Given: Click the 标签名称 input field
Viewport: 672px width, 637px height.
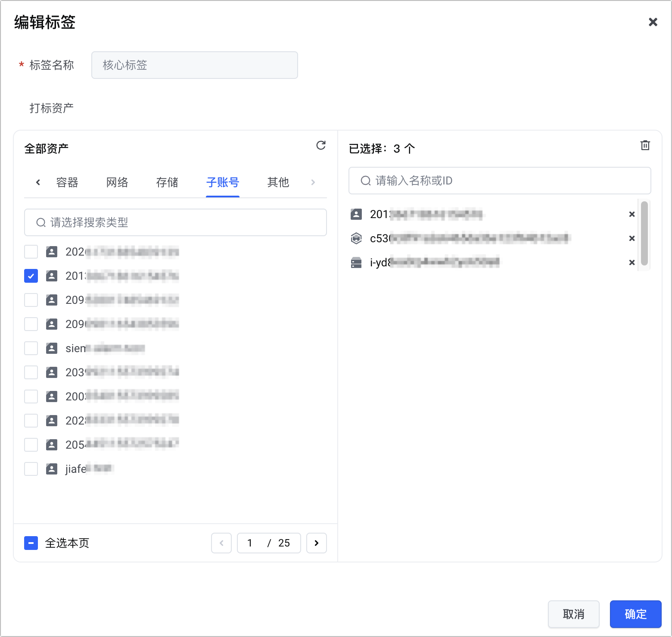Looking at the screenshot, I should tap(195, 65).
